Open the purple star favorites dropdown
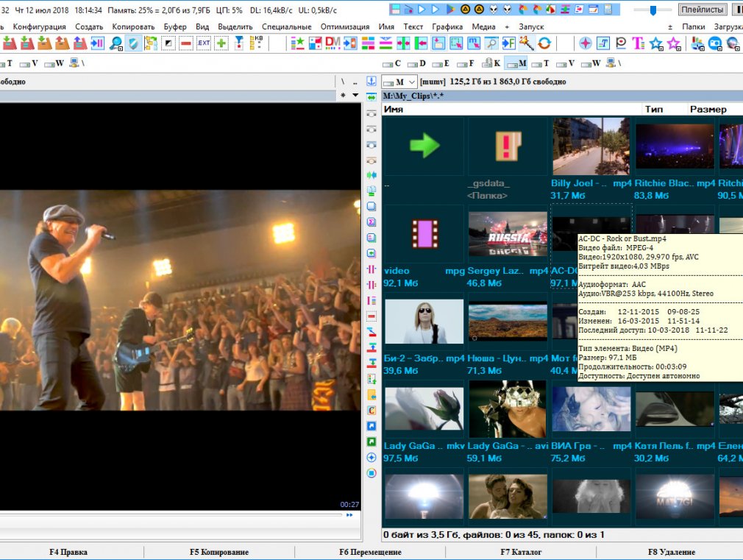743x560 pixels. coord(674,43)
